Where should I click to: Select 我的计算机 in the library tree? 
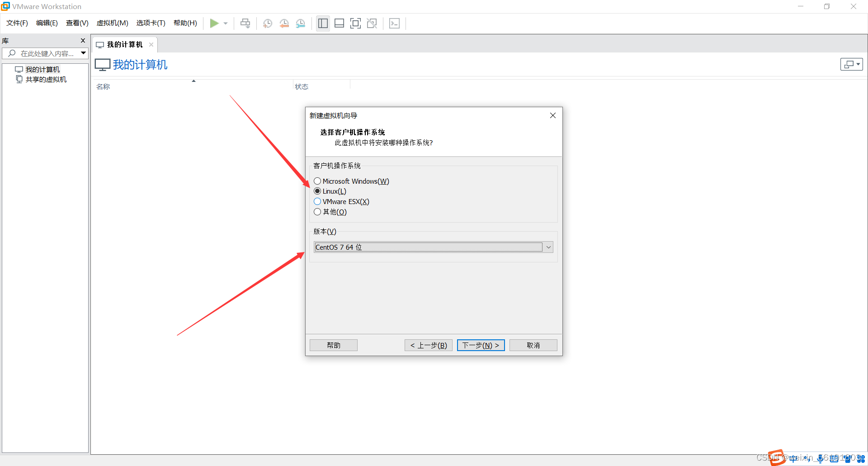tap(42, 69)
